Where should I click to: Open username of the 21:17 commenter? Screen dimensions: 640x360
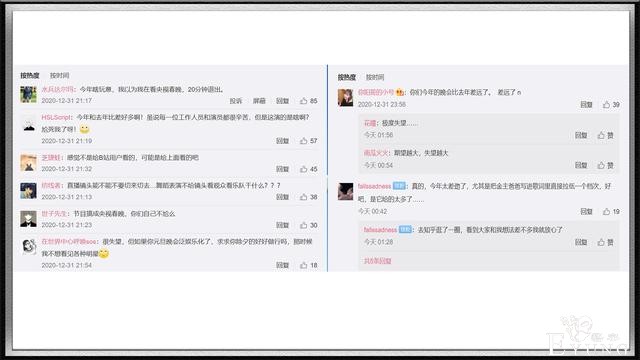pos(58,89)
